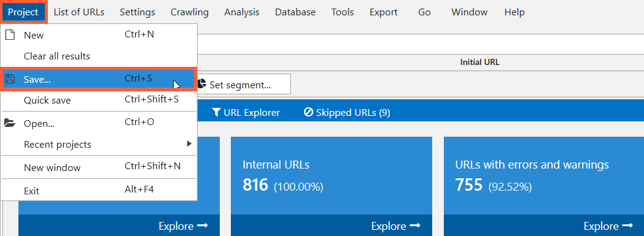
Task: Click the initial URL input field
Action: coord(420,44)
